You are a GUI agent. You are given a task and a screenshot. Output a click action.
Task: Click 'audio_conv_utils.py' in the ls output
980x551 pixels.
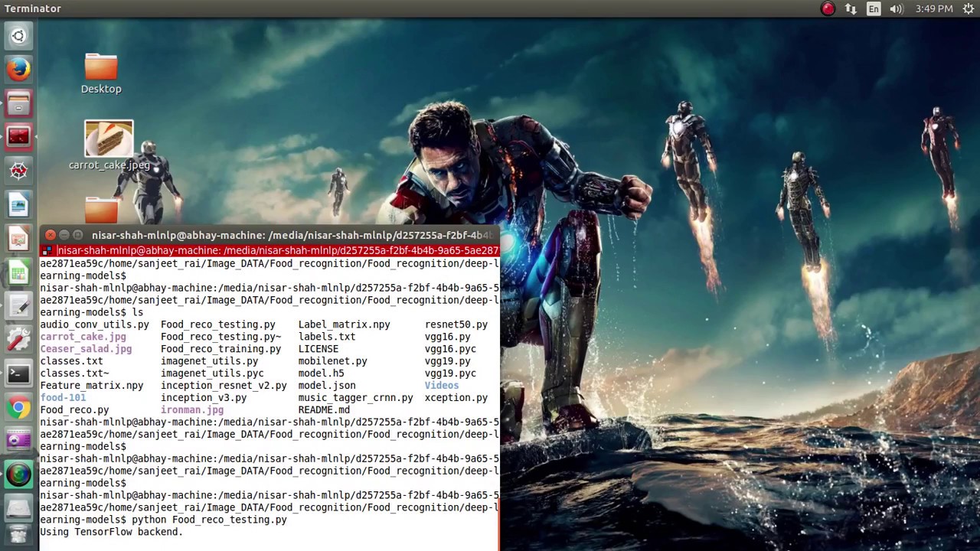(94, 324)
